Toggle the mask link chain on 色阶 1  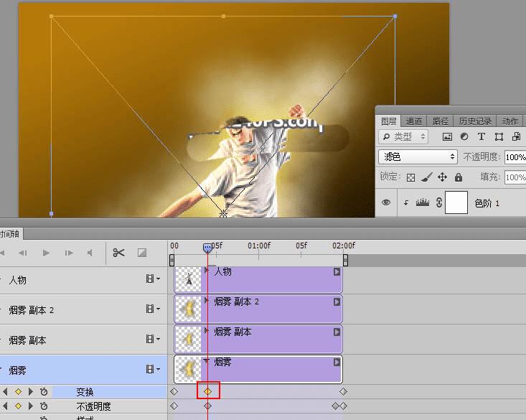tap(438, 202)
